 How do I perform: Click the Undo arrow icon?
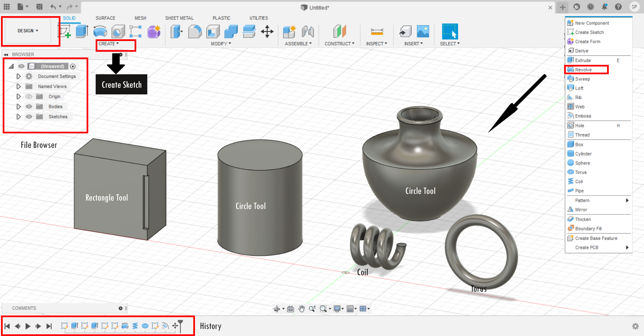click(x=53, y=7)
